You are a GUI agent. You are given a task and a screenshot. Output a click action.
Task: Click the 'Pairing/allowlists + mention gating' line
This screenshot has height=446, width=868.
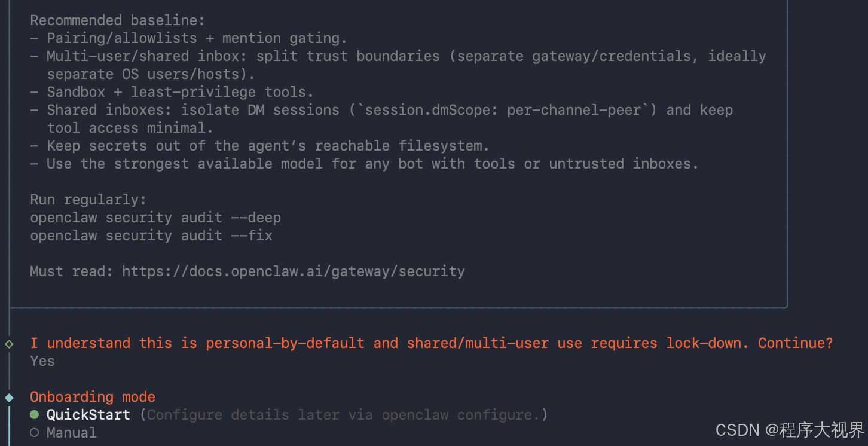click(x=188, y=38)
